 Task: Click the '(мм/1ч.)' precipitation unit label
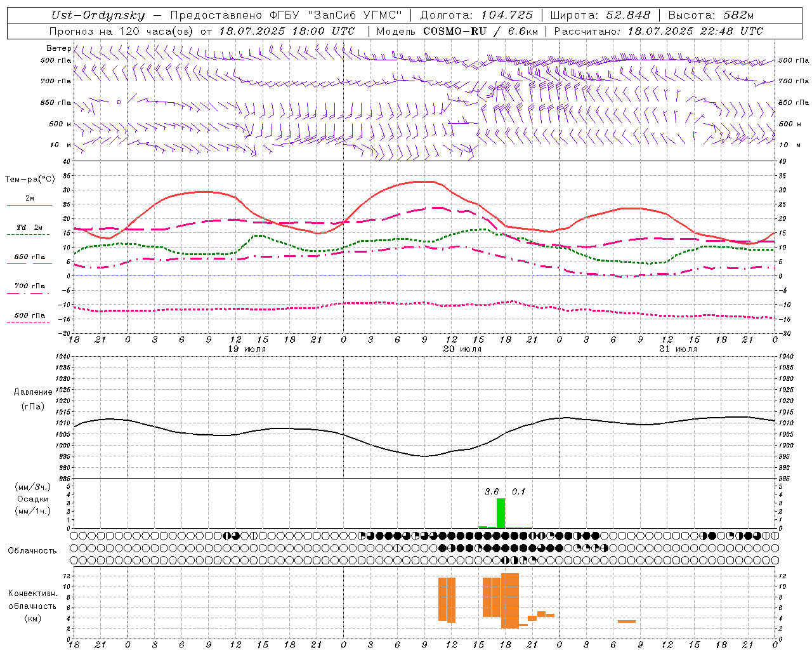33,511
